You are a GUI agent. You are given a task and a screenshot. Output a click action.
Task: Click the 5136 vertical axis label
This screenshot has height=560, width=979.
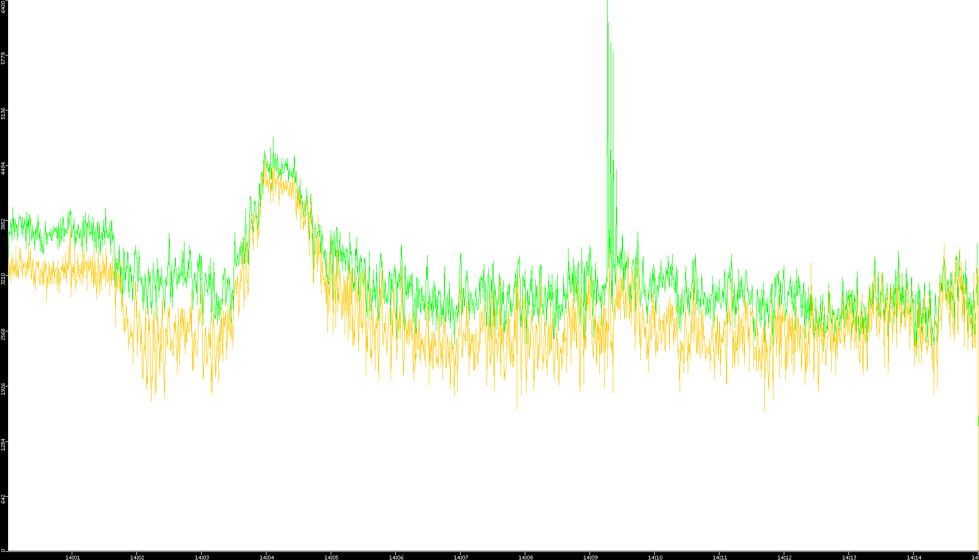coord(3,113)
